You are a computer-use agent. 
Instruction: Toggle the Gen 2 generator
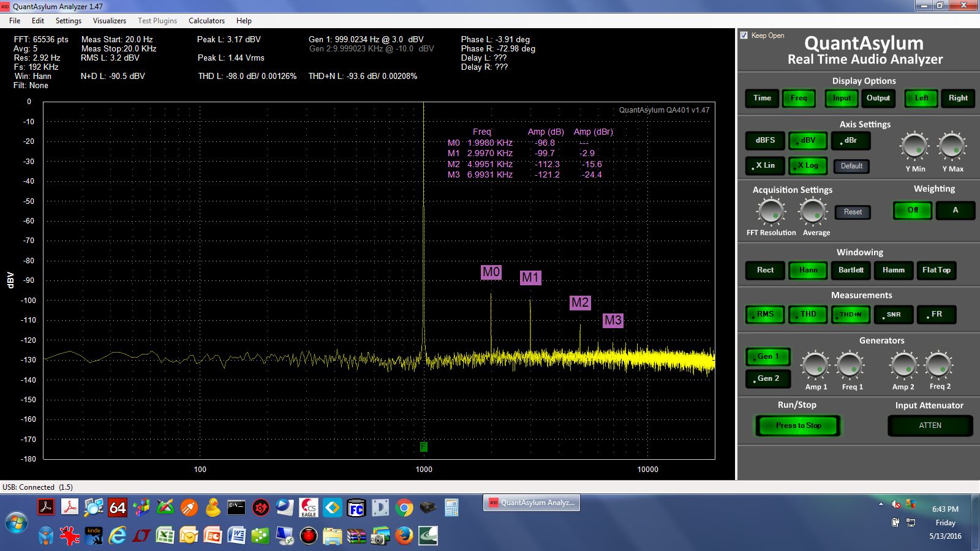coord(767,378)
